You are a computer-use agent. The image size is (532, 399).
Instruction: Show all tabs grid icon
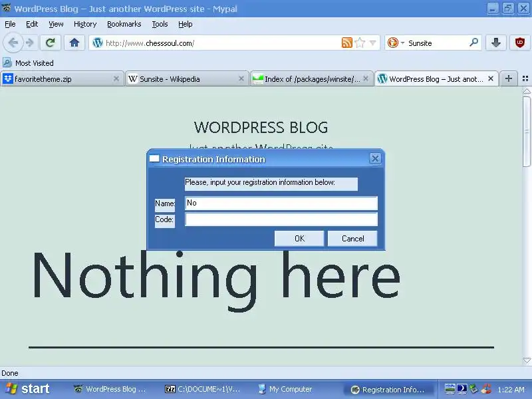(x=525, y=78)
